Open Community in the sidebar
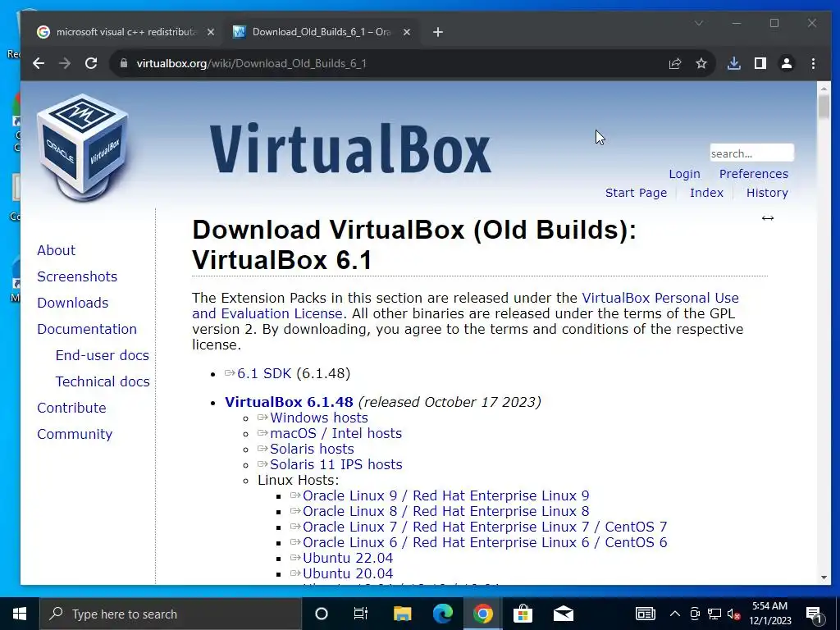Screen dimensions: 840x630 [75, 434]
